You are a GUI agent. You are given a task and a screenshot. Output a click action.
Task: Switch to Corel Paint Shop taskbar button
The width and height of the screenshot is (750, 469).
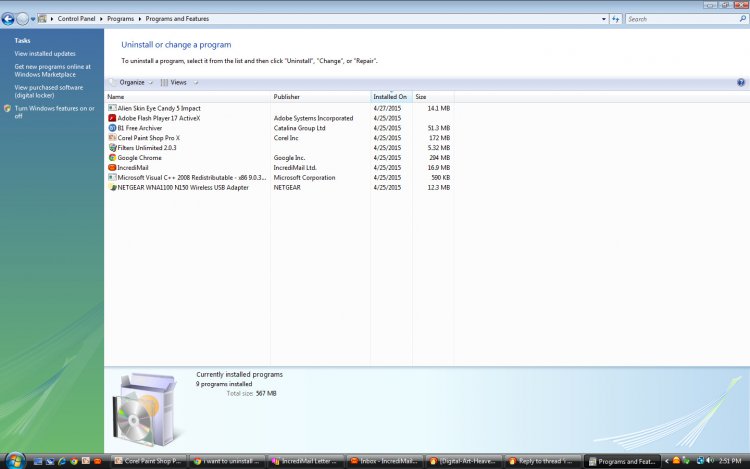148,461
